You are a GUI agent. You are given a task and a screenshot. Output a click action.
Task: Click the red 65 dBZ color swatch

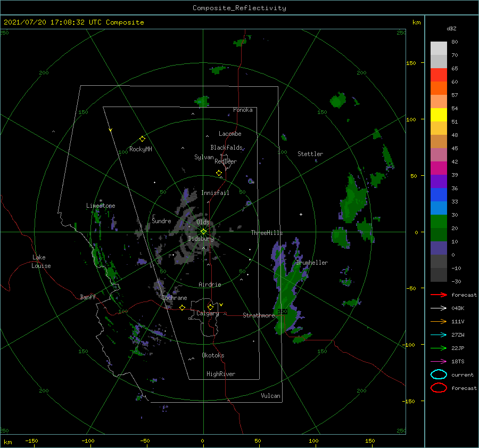point(439,75)
